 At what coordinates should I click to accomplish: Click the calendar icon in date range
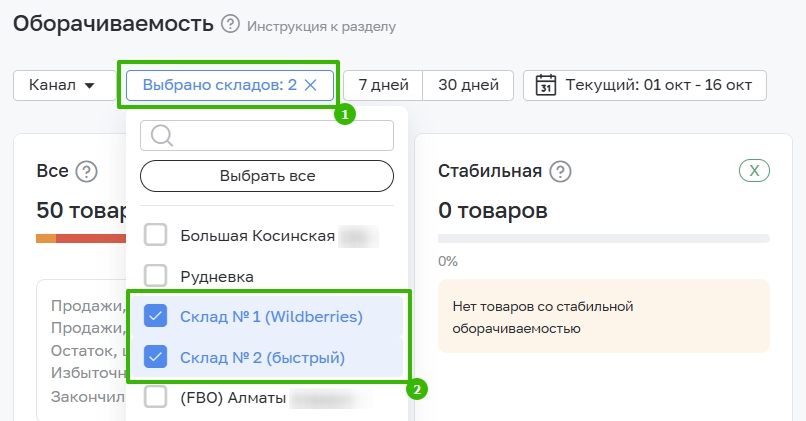coord(546,85)
